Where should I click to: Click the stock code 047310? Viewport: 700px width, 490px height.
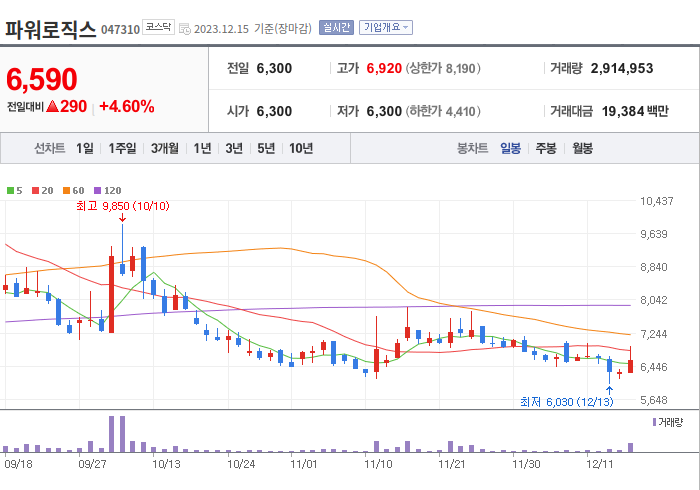point(121,30)
